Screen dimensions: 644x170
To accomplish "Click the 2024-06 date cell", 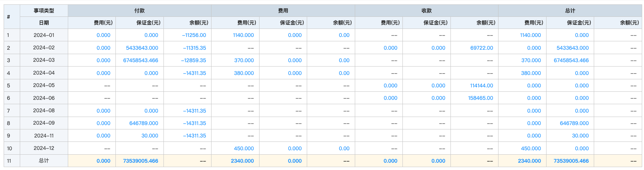I will (x=44, y=98).
